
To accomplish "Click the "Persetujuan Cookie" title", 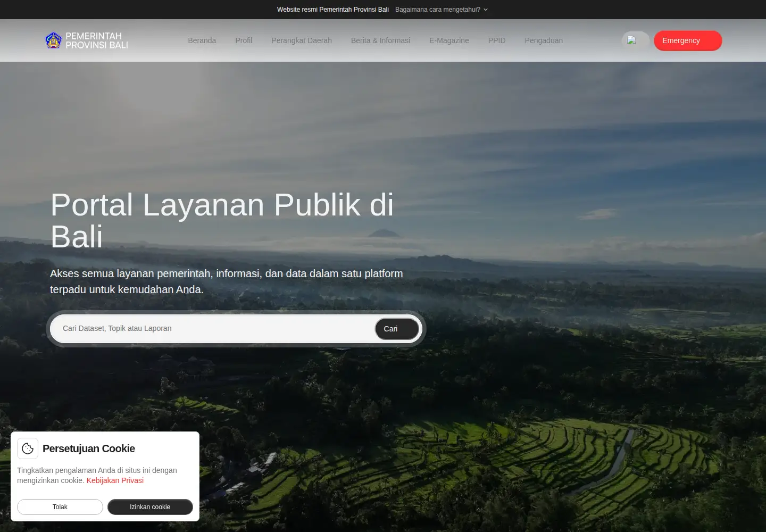I will point(89,448).
